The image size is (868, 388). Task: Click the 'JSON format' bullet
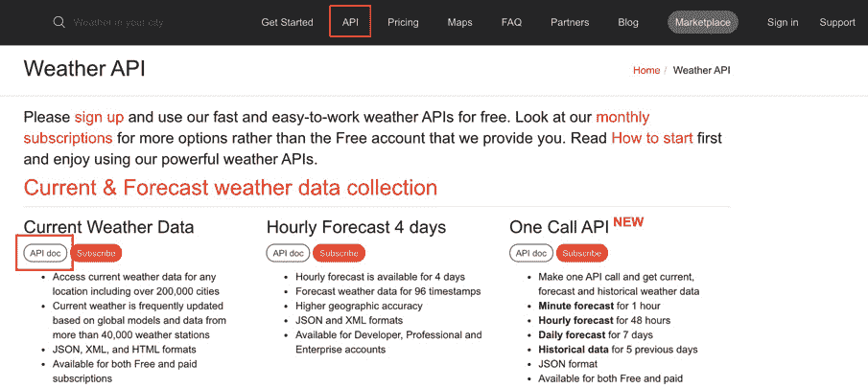568,364
